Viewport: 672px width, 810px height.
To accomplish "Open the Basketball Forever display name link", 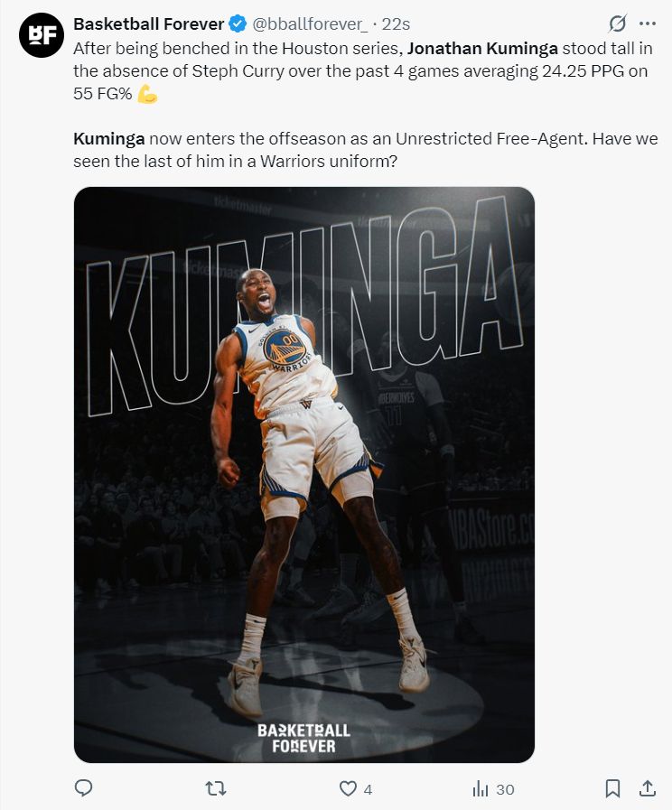I will click(149, 23).
